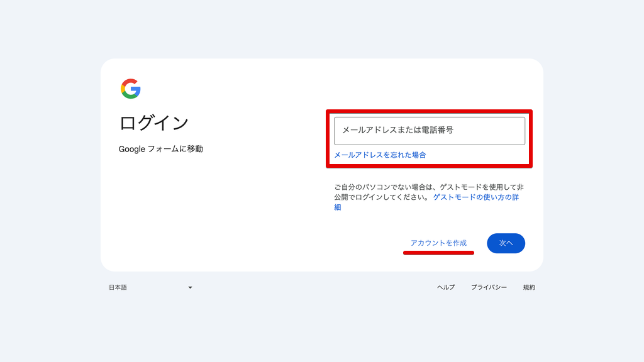Click the アカウントを作成 button
The width and height of the screenshot is (644, 362).
(x=438, y=243)
